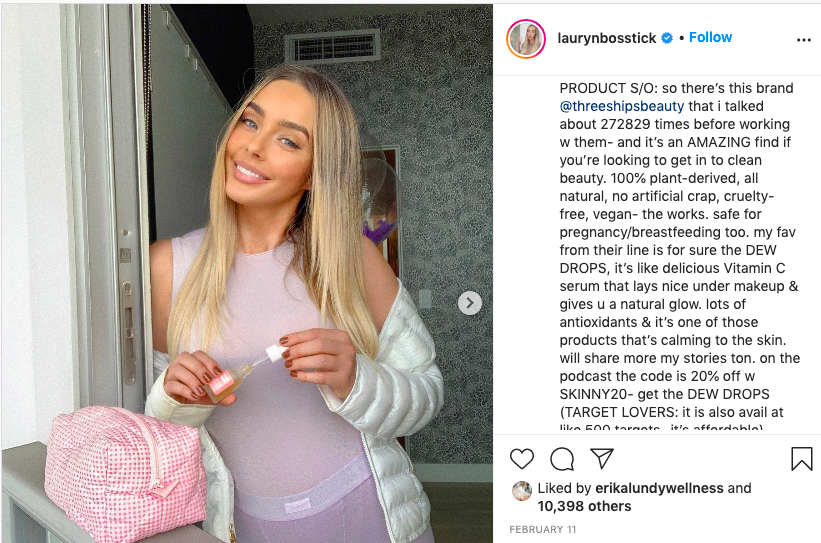
Task: Open the laurynbosstick username link
Action: tap(606, 38)
